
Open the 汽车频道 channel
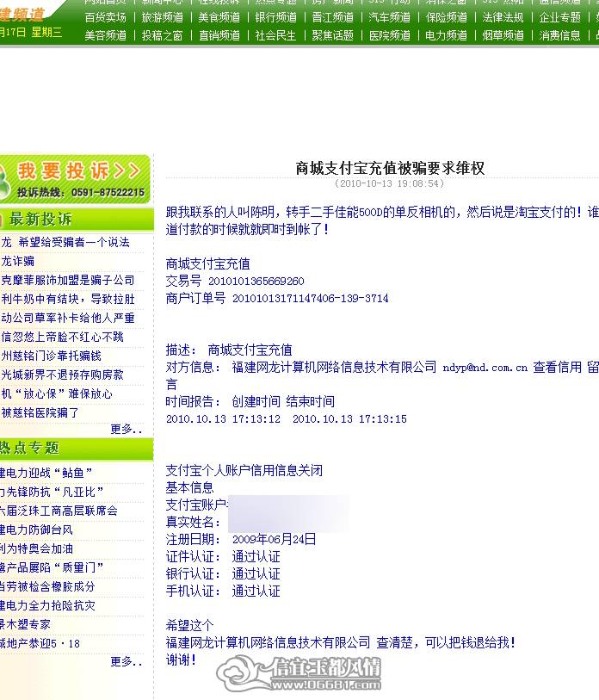pyautogui.click(x=390, y=17)
